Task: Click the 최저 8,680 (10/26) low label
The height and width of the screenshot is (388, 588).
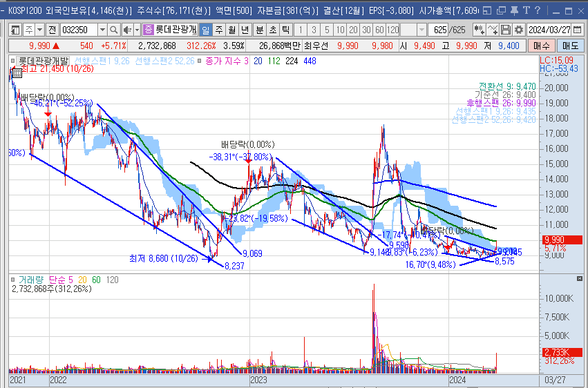Action: pyautogui.click(x=164, y=258)
